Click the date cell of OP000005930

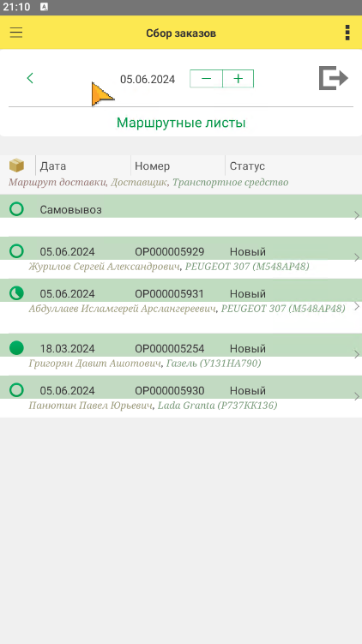tap(67, 390)
